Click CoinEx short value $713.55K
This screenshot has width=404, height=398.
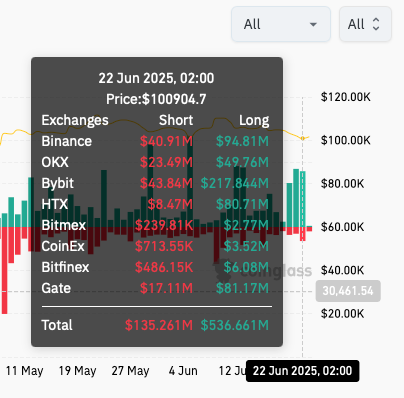click(164, 246)
